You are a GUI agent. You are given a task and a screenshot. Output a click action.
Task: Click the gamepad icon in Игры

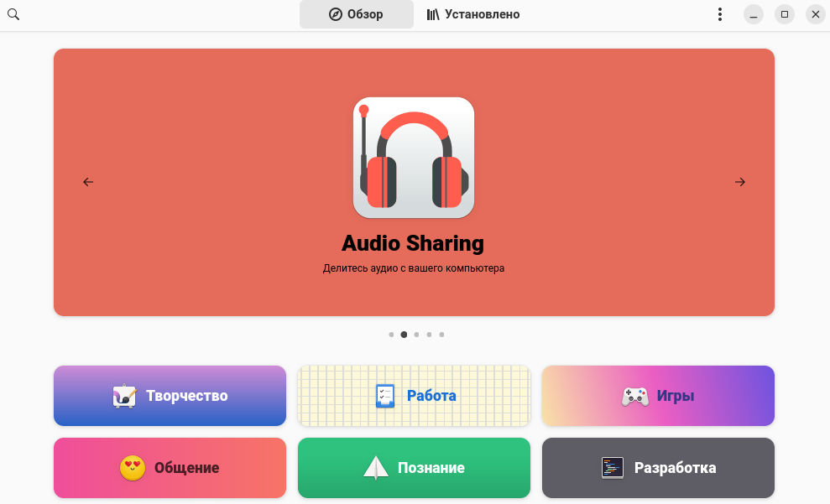(634, 396)
